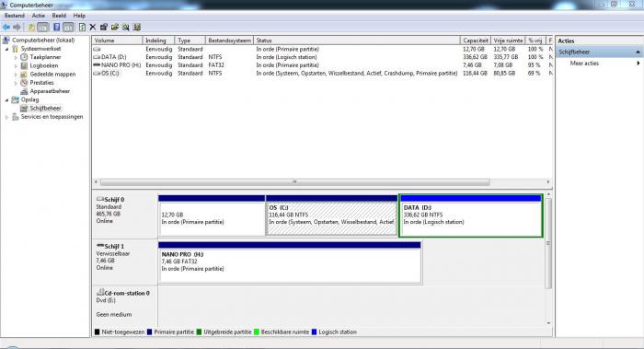Click the Computerbeheer (lokaal) root icon
644x349 pixels.
[6, 41]
